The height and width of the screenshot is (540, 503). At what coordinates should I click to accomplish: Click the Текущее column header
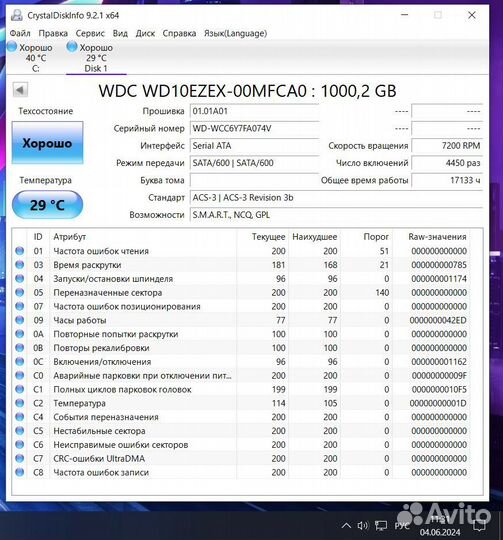click(269, 237)
